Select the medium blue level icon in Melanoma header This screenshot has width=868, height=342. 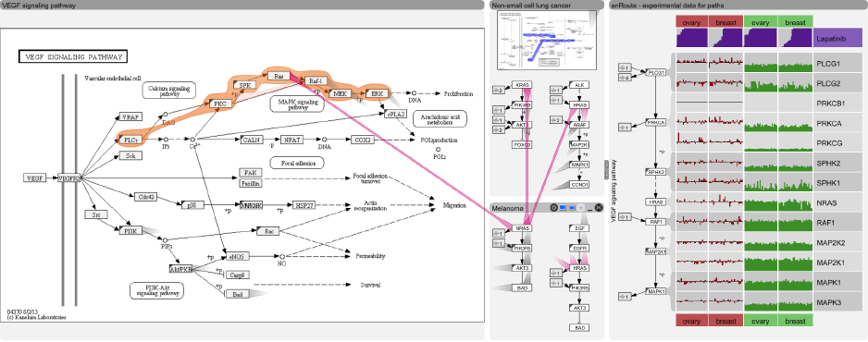[572, 207]
